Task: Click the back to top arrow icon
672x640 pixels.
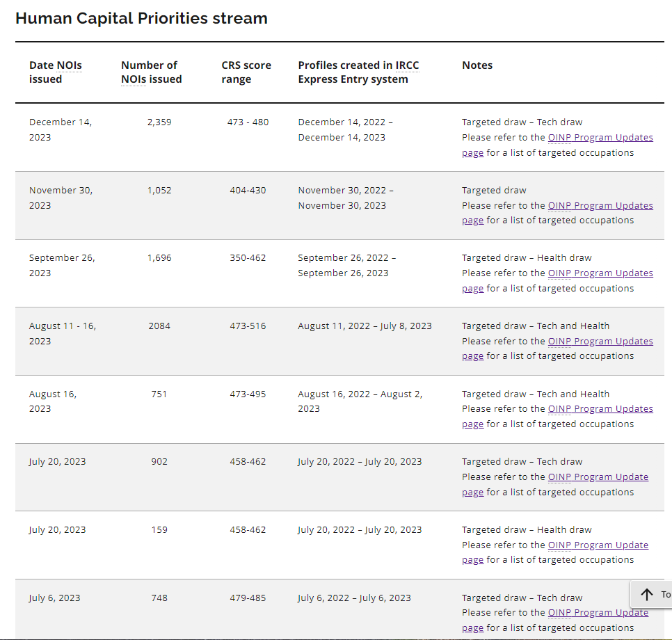Action: pyautogui.click(x=647, y=594)
